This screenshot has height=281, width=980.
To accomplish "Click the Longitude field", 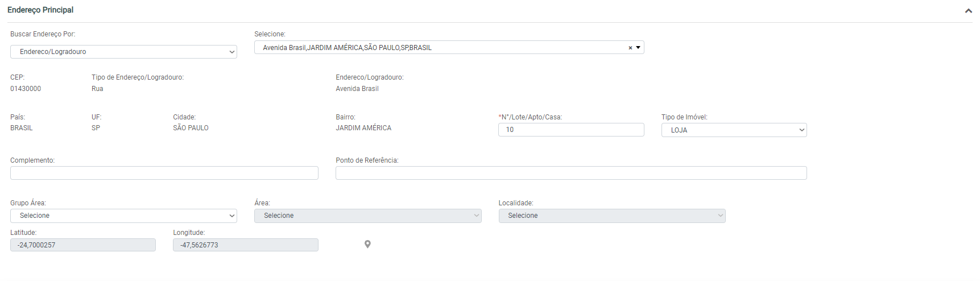I will coord(245,245).
